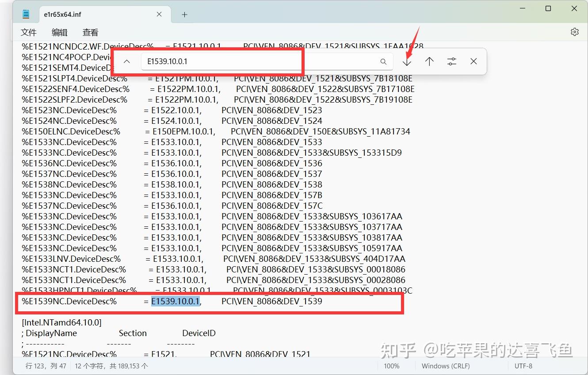Image resolution: width=588 pixels, height=375 pixels.
Task: Open Notepad settings with the gear icon
Action: click(574, 31)
